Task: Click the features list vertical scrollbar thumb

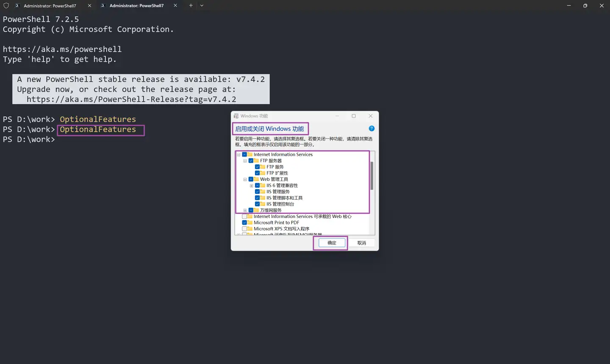Action: point(372,176)
